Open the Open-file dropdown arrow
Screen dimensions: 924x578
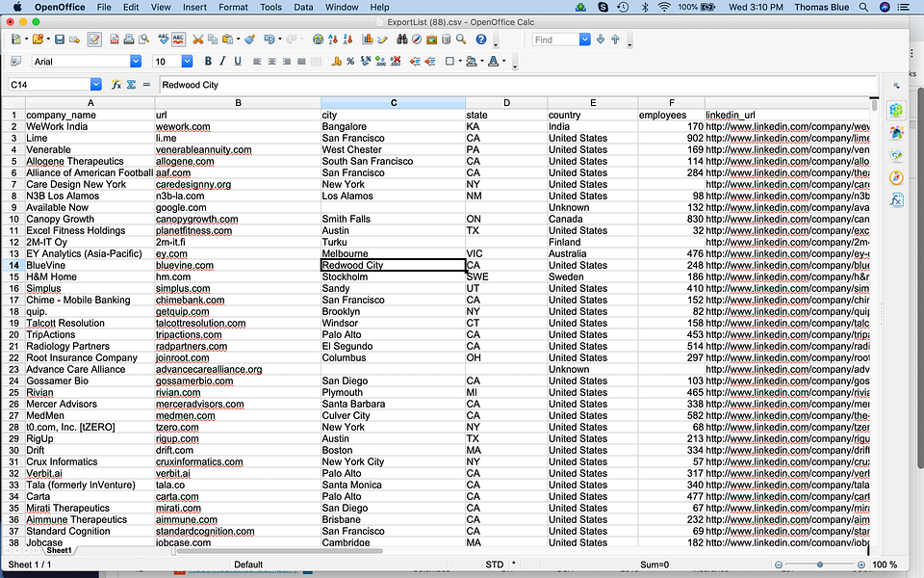click(x=48, y=39)
